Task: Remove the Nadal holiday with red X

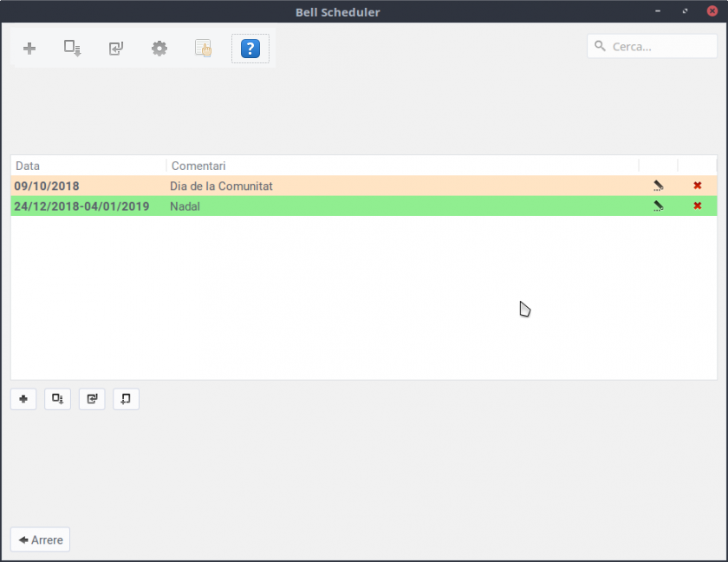Action: (698, 206)
